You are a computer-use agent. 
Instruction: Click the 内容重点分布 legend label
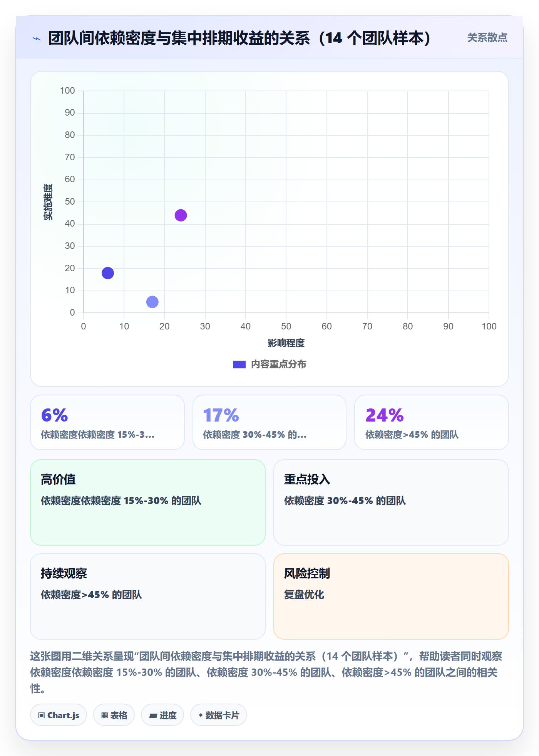coord(278,365)
